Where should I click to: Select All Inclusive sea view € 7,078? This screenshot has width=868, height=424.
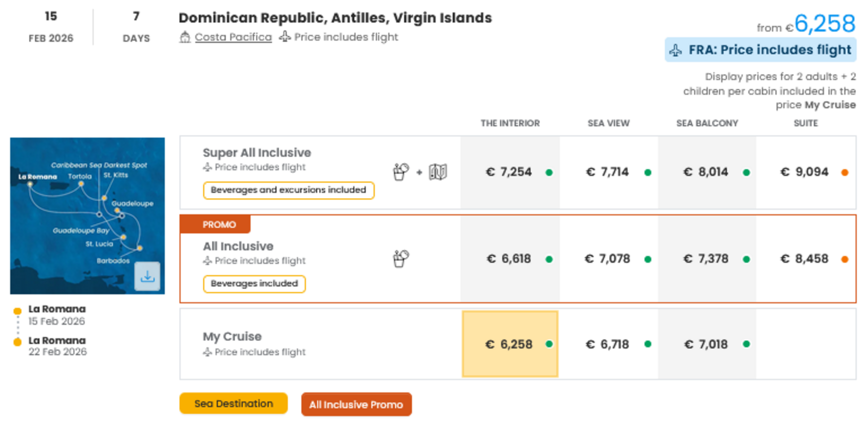607,259
